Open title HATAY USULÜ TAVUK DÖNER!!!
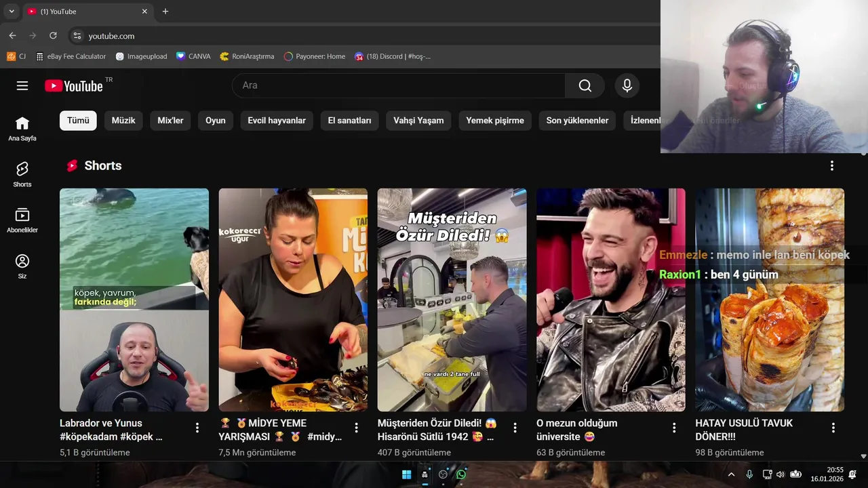This screenshot has height=488, width=868. 744,430
